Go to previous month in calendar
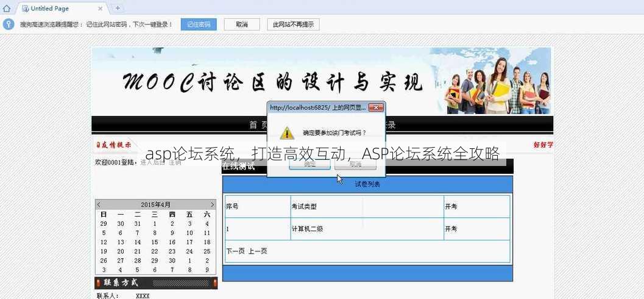The width and height of the screenshot is (644, 299). click(99, 204)
